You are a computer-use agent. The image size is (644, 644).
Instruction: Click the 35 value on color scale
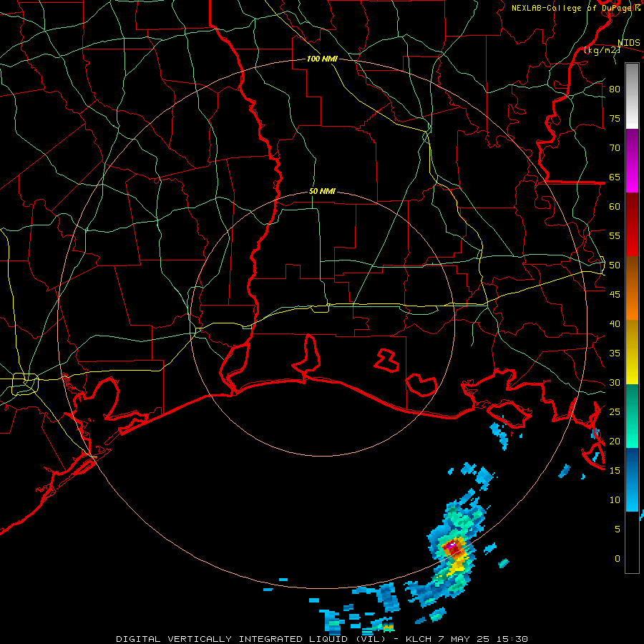[x=615, y=353]
